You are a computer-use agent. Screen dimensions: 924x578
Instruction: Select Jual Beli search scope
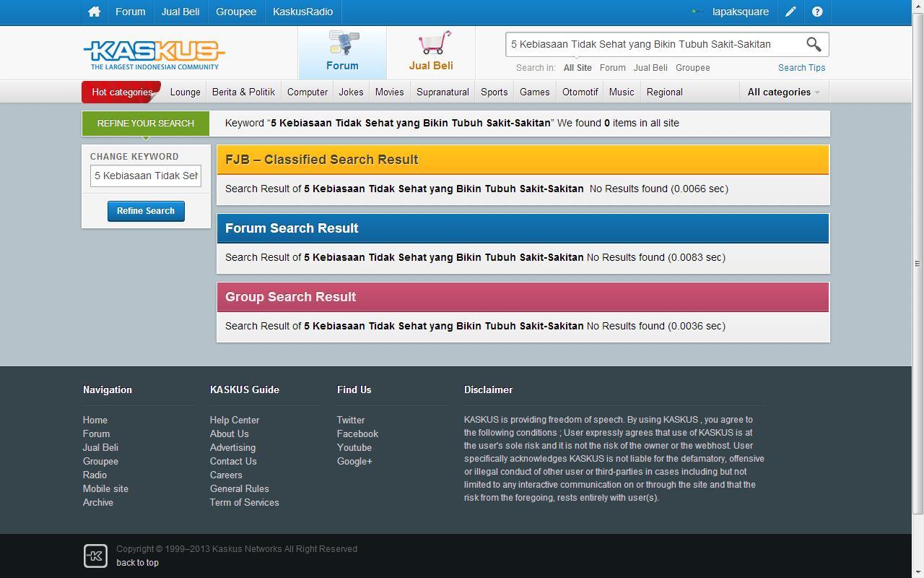coord(650,68)
